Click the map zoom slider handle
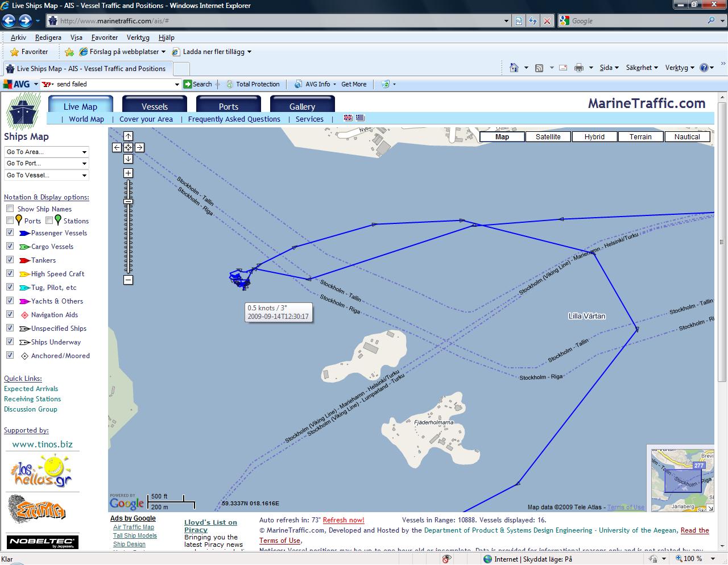Image resolution: width=728 pixels, height=565 pixels. [x=128, y=201]
